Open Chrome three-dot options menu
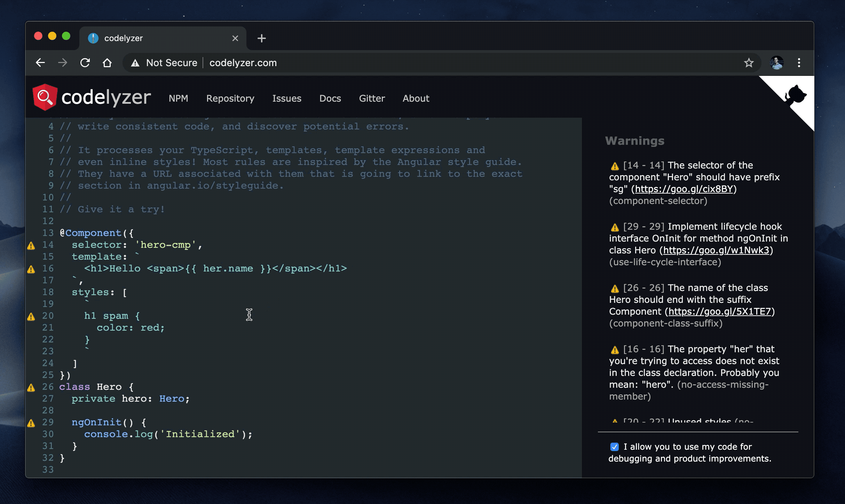This screenshot has width=845, height=504. (x=799, y=63)
